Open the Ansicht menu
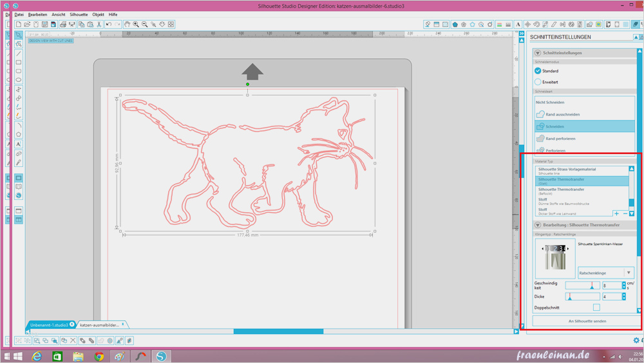Image resolution: width=644 pixels, height=363 pixels. click(x=59, y=14)
